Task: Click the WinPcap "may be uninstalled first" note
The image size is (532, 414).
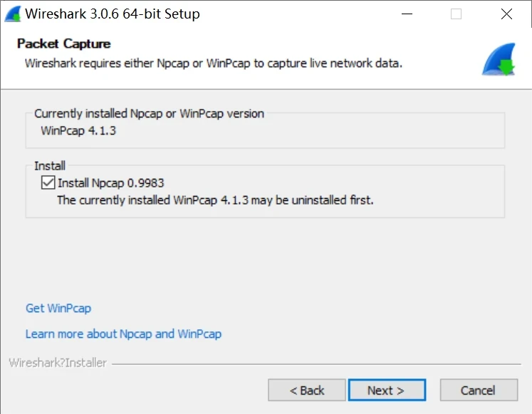Action: point(215,200)
